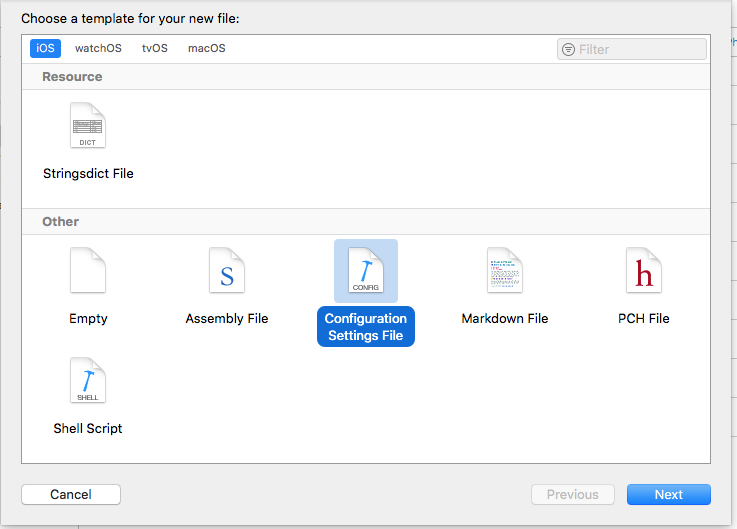
Task: Select the PCH File template icon
Action: [x=643, y=271]
